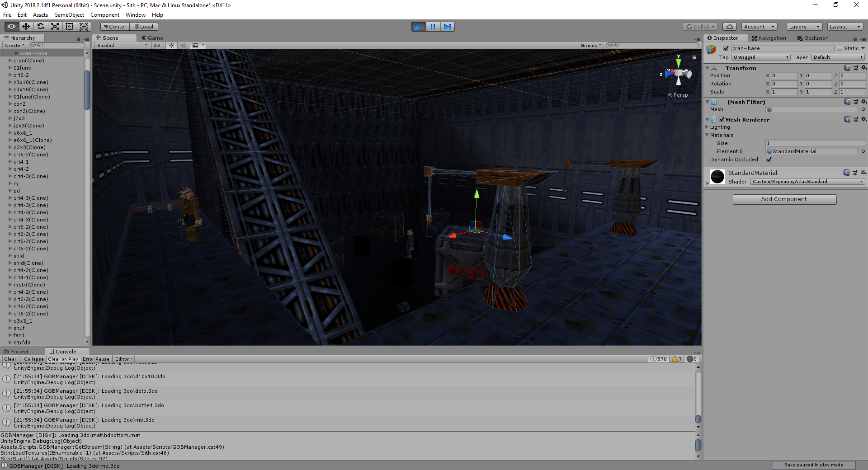Lock scene gizmo rotation padlock
Viewport: 868px width, 470px height.
coord(694,57)
